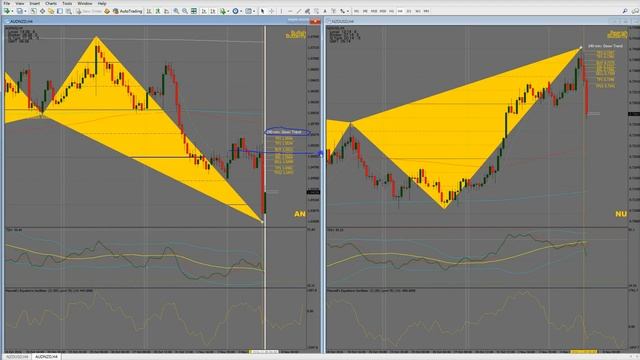The width and height of the screenshot is (640, 360).
Task: Click the New Order button
Action: pos(90,11)
